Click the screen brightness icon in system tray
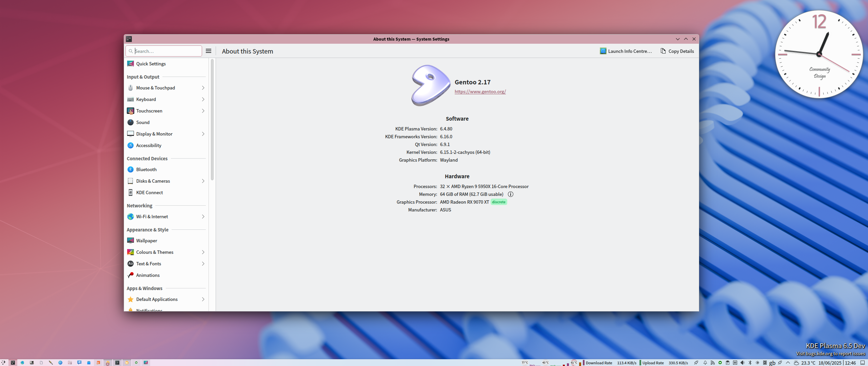 point(757,363)
